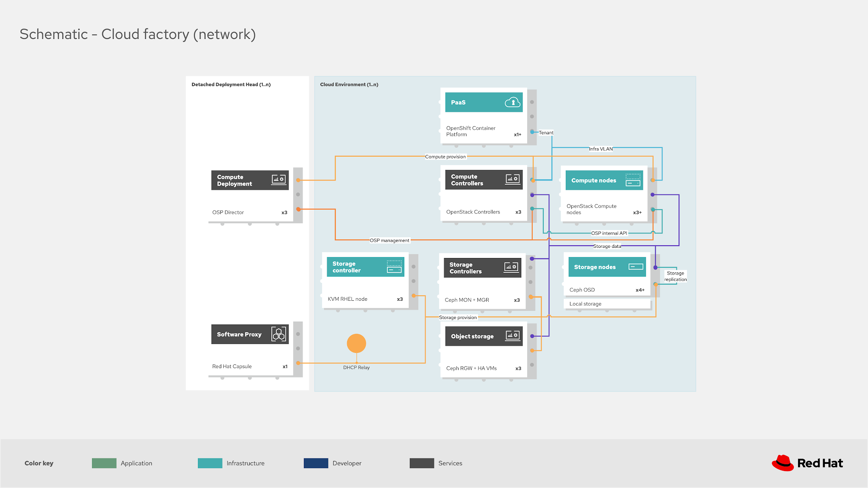Click the orange DHCP Relay circle
Screen dimensions: 868x488
(356, 343)
